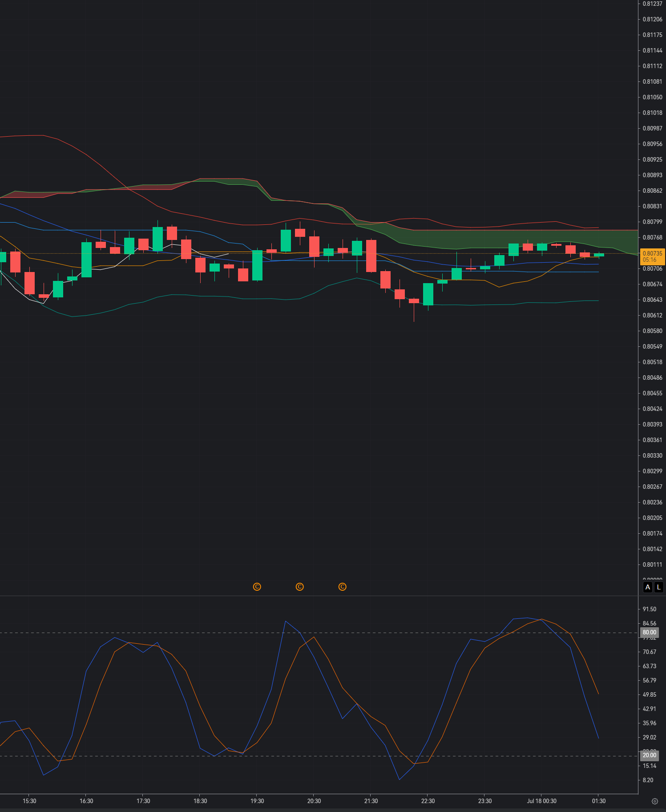Click the 0.80549 price scale value
The width and height of the screenshot is (666, 812).
click(x=652, y=346)
